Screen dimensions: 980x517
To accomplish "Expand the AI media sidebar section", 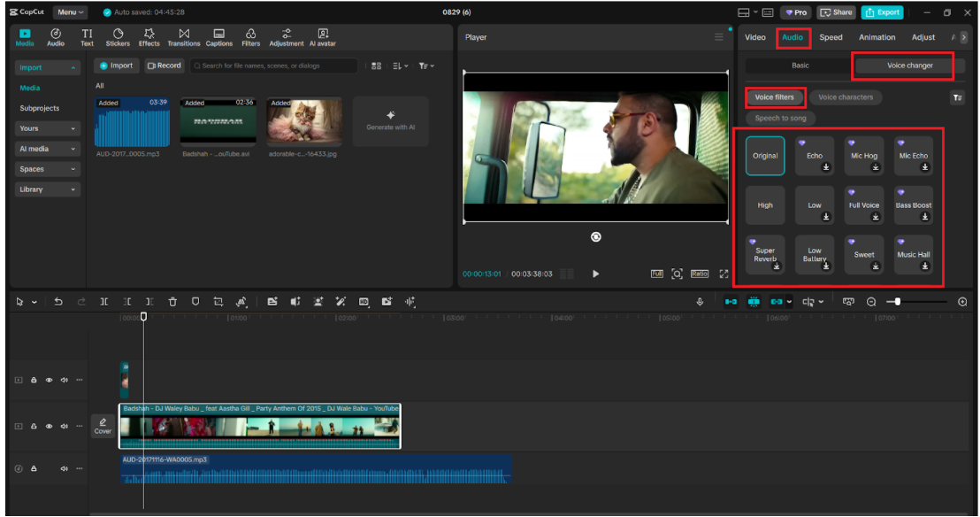I will tap(49, 149).
